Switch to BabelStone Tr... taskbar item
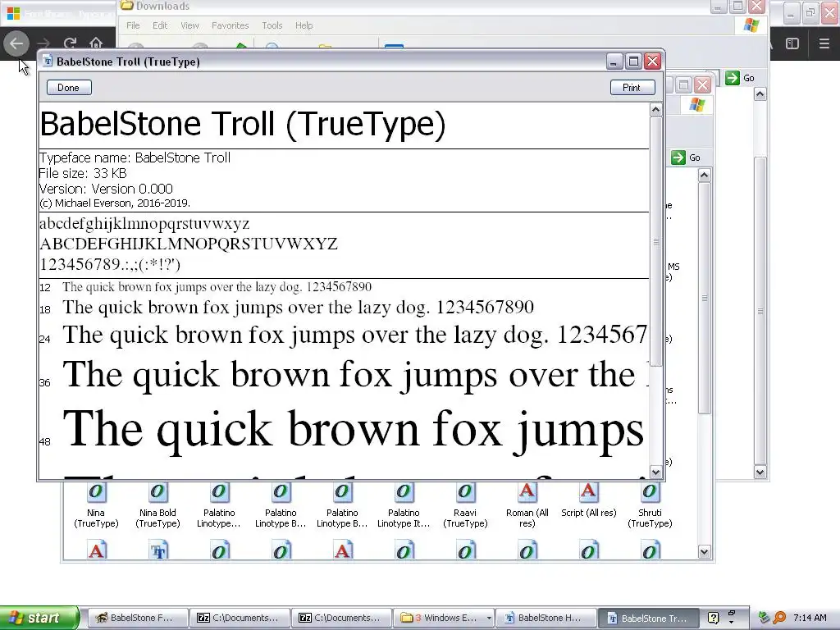Screen dimensions: 840x630 (648, 618)
